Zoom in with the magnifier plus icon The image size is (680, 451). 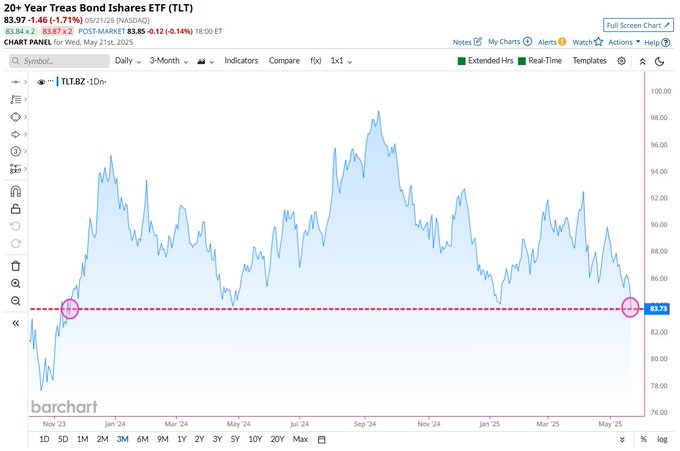(16, 284)
